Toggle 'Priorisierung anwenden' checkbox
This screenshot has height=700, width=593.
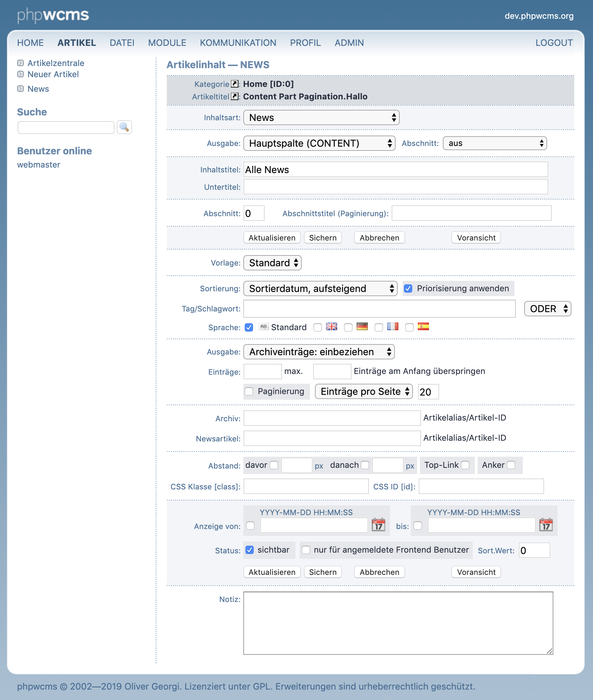pyautogui.click(x=408, y=288)
